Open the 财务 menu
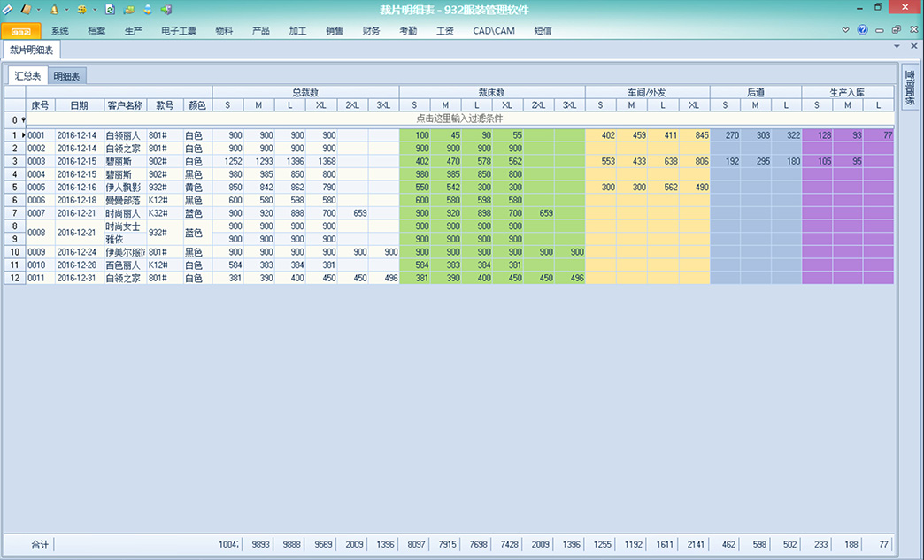The height and width of the screenshot is (560, 924). tap(371, 31)
